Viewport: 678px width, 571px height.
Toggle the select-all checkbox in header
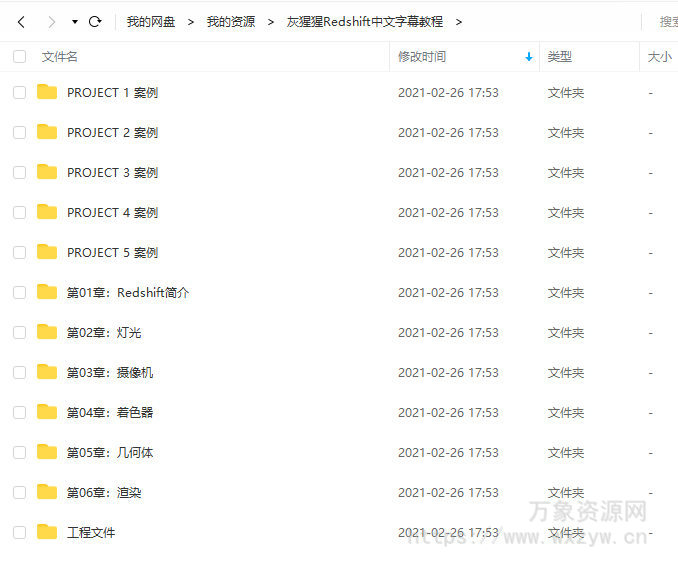click(x=19, y=57)
